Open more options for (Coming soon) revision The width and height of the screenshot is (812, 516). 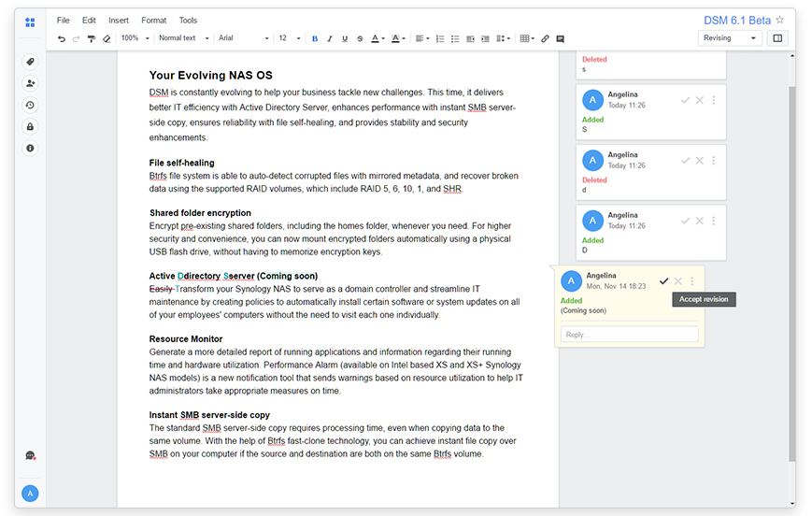(x=691, y=281)
